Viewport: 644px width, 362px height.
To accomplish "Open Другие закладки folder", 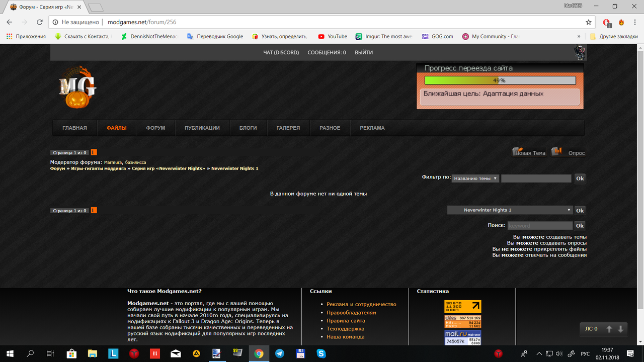I will click(613, 36).
